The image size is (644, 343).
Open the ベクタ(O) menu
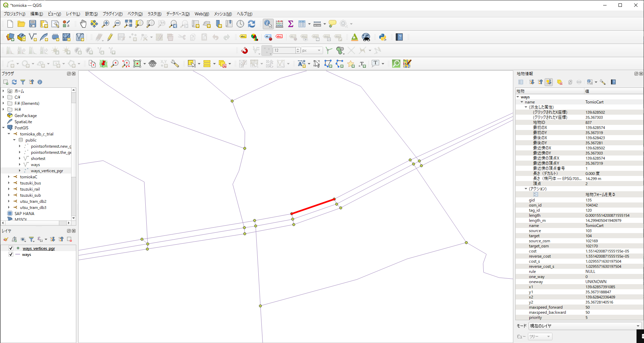coord(135,14)
